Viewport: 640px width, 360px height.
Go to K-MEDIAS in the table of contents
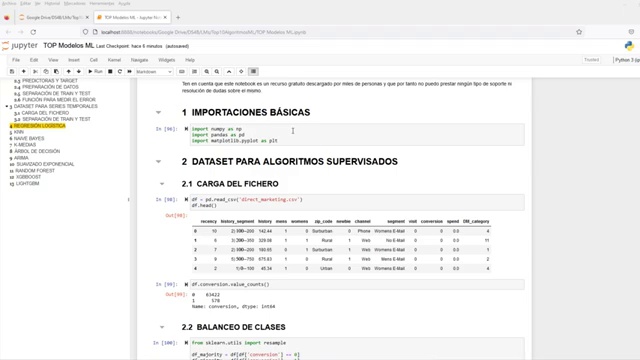25,145
